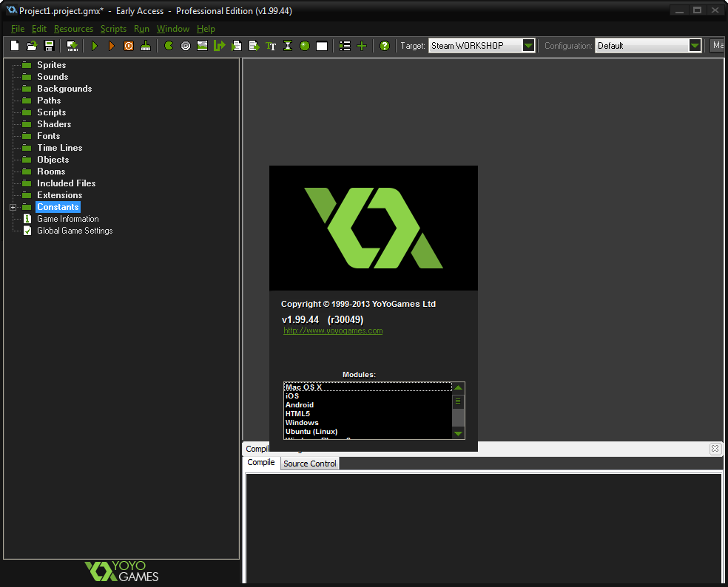Viewport: 728px width, 587px height.
Task: Open the help question mark icon
Action: tap(385, 46)
